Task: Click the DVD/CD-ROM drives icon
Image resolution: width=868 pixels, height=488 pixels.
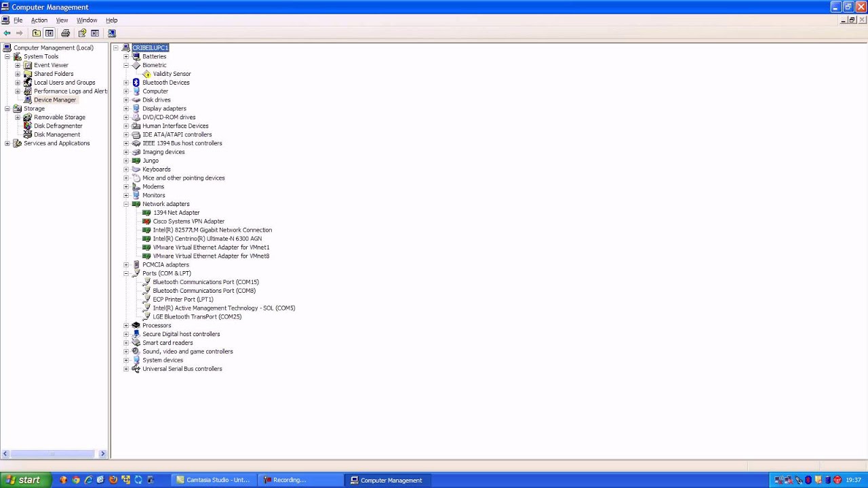Action: pyautogui.click(x=136, y=117)
